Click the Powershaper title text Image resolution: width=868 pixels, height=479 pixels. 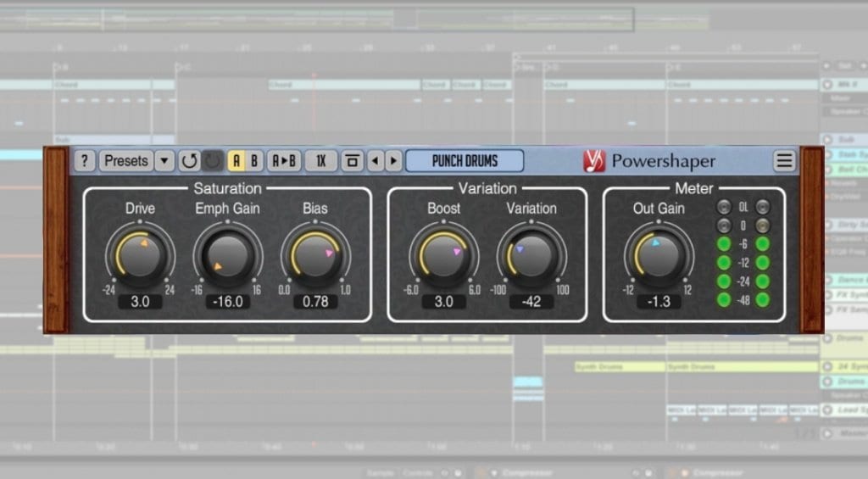tap(663, 161)
